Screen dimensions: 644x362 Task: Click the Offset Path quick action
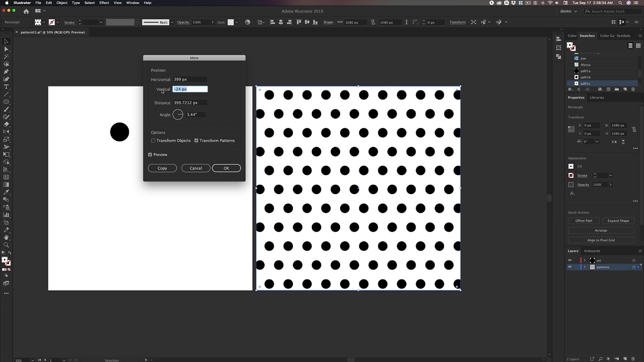click(584, 221)
